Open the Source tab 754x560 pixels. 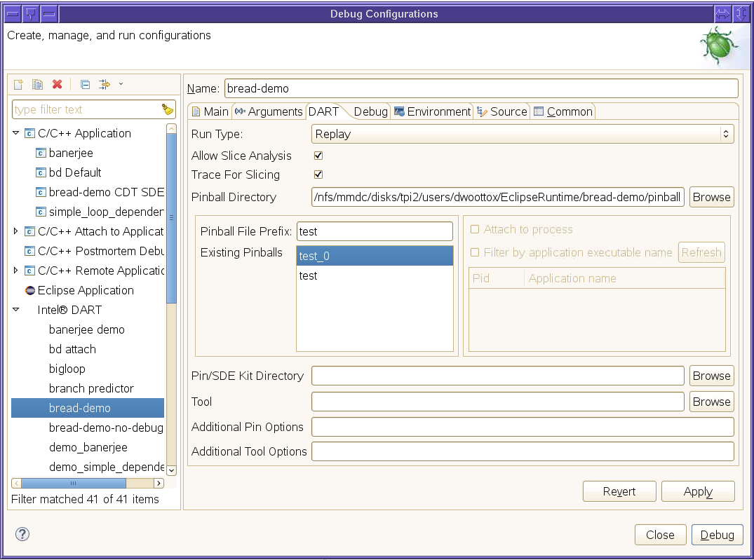click(501, 111)
